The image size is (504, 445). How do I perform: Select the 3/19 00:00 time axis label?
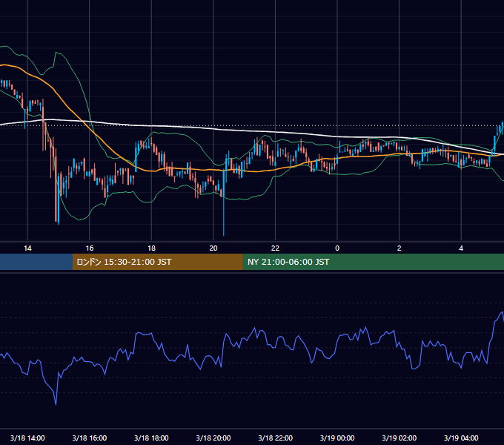(x=337, y=438)
